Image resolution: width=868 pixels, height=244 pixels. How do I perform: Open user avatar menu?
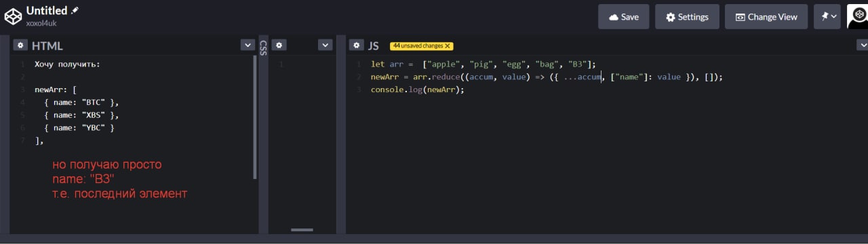[857, 16]
